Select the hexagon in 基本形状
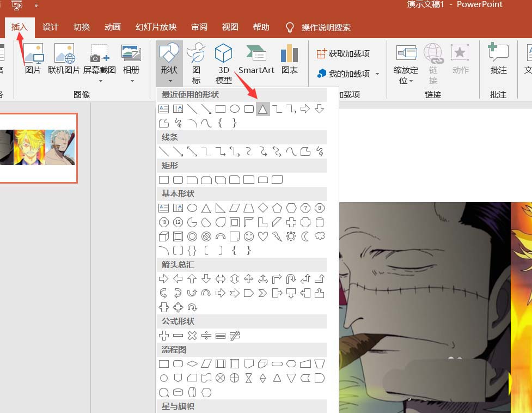The image size is (532, 413). point(291,208)
